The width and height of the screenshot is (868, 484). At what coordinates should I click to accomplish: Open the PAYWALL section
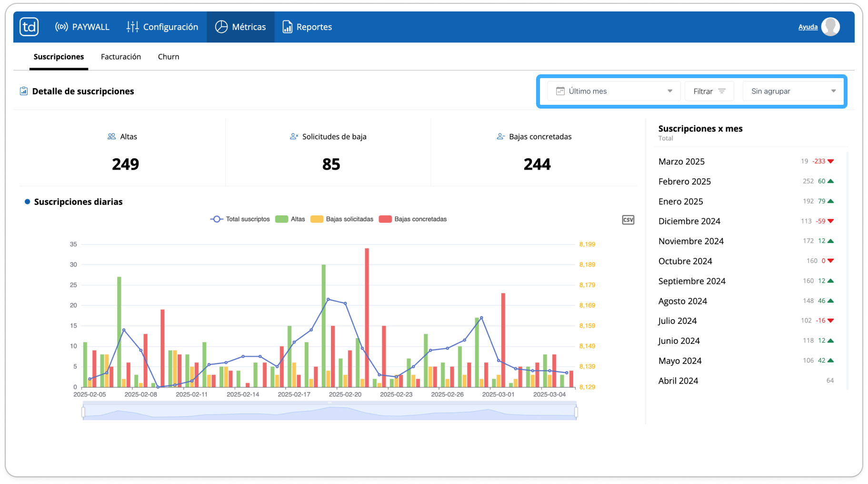coord(82,27)
